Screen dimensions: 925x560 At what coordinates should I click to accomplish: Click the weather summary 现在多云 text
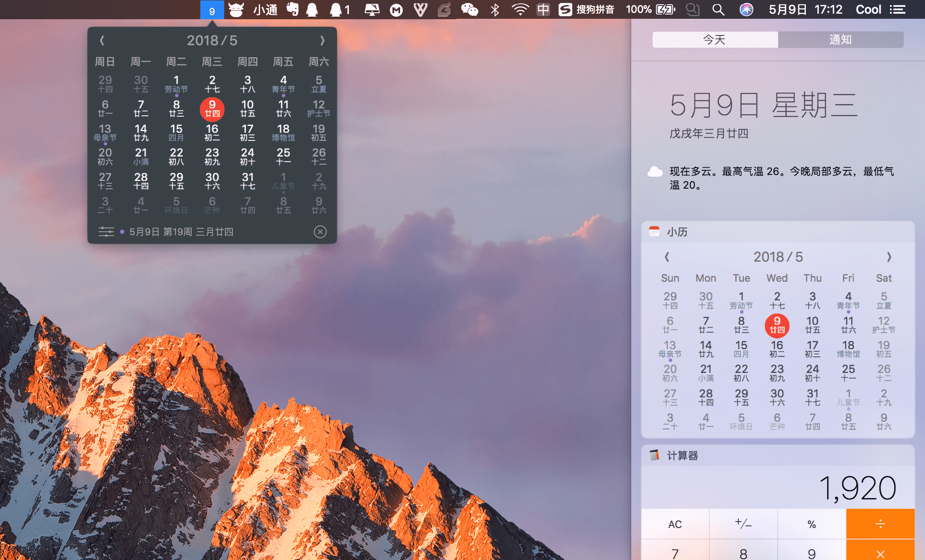pyautogui.click(x=782, y=178)
